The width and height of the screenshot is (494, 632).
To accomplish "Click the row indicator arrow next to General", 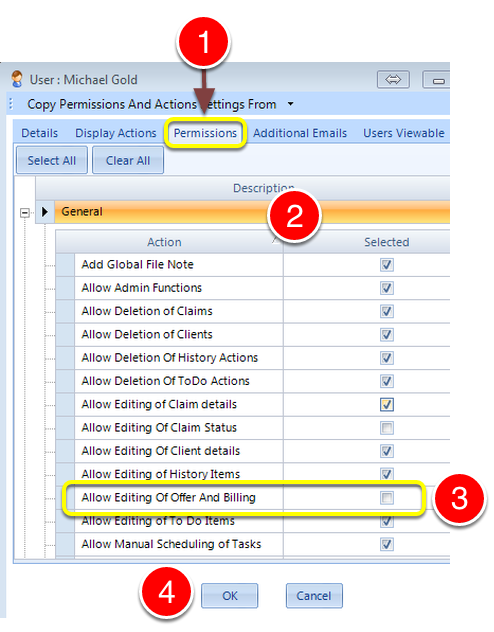I will tap(45, 212).
